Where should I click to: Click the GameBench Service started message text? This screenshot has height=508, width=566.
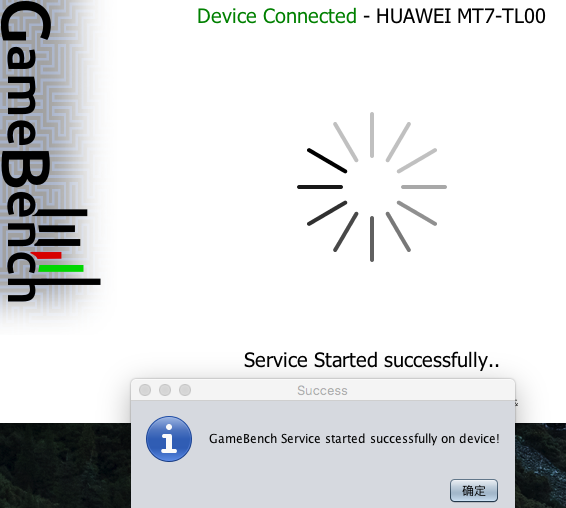click(354, 439)
